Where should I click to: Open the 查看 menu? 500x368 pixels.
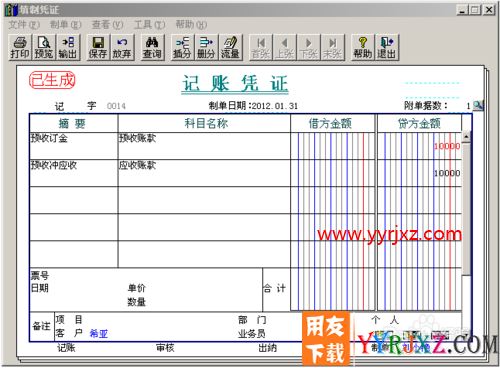coord(107,24)
